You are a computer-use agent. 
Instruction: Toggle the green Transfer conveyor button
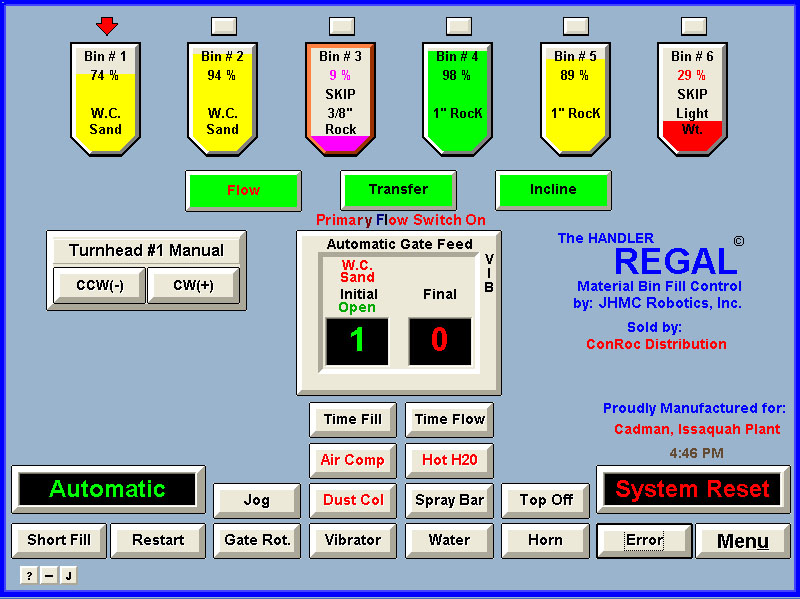coord(398,190)
